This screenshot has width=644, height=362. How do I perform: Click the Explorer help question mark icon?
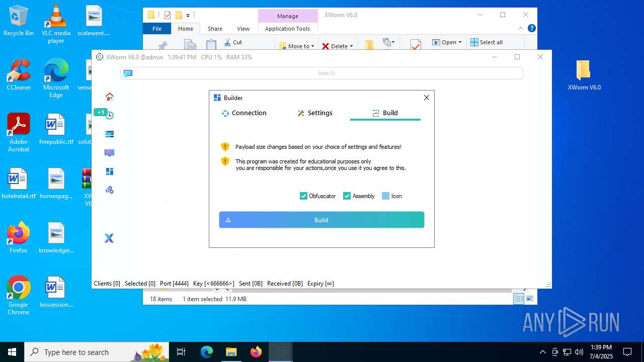click(531, 29)
